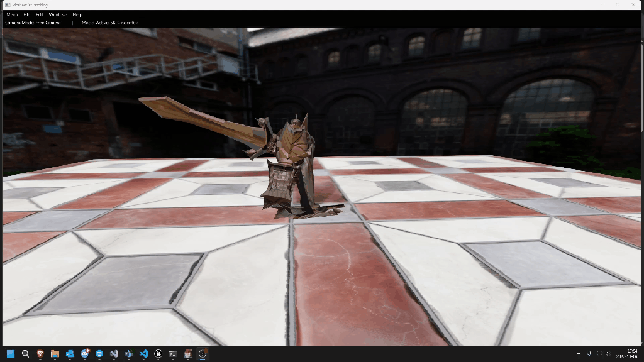
Task: Open the terminal from the taskbar
Action: click(x=173, y=354)
